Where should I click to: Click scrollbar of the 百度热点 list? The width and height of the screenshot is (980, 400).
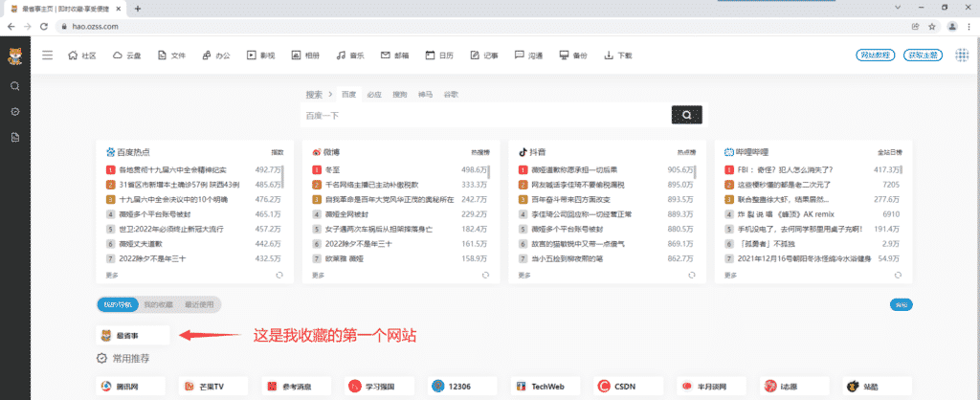[283, 176]
